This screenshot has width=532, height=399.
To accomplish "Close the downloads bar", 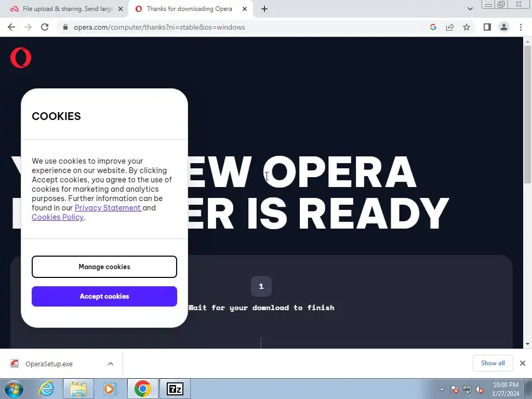I will (x=523, y=363).
